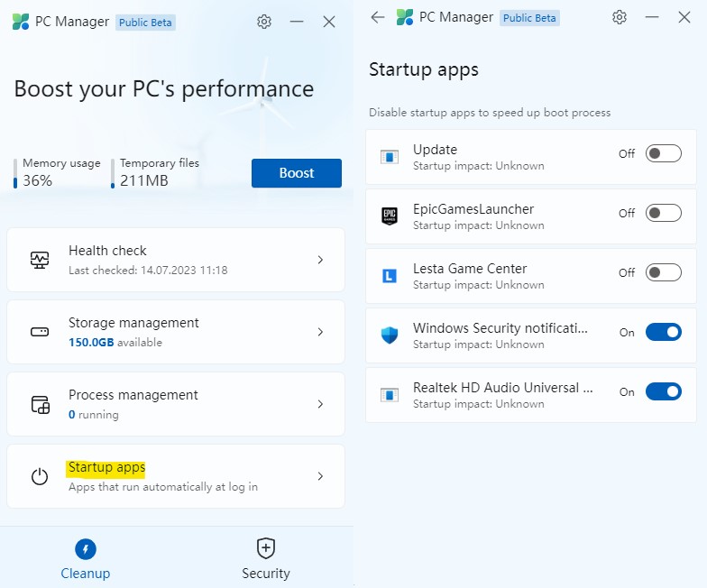Viewport: 707px width, 588px height.
Task: Click 'Disable startup apps to speed up boot process'
Action: (490, 113)
